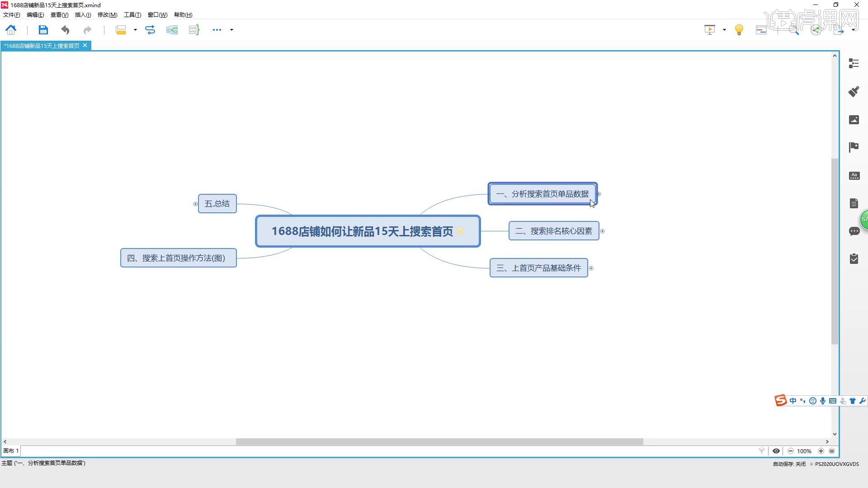
Task: Start presentation mode
Action: (710, 30)
